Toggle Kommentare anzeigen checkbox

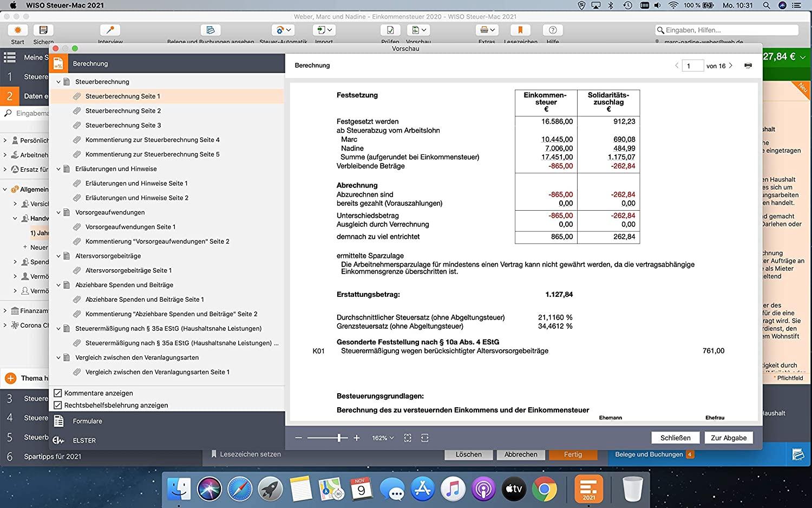click(x=58, y=393)
